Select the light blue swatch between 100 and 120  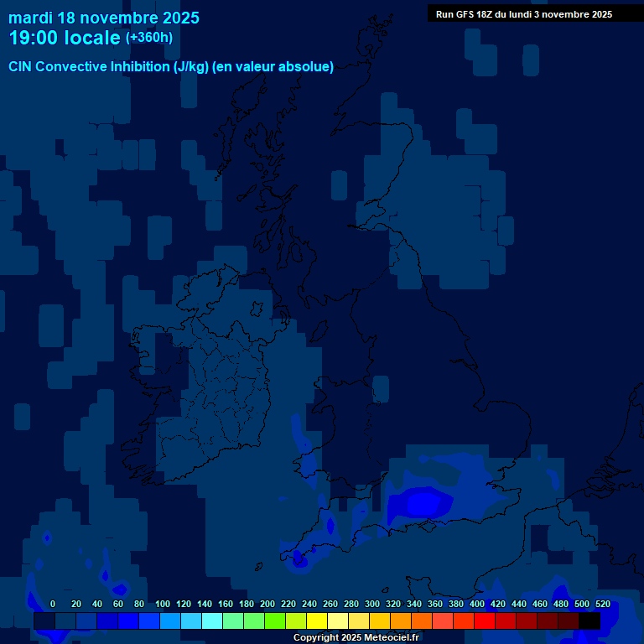(x=170, y=621)
